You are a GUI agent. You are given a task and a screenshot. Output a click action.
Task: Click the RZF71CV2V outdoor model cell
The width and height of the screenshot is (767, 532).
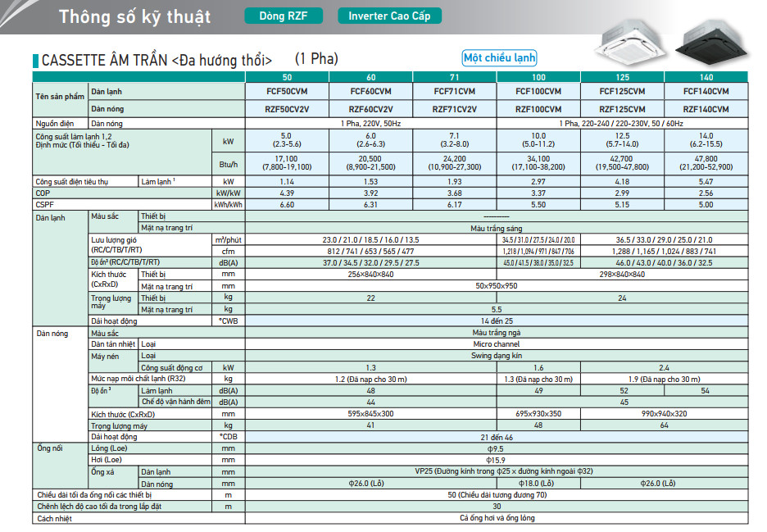click(x=454, y=108)
